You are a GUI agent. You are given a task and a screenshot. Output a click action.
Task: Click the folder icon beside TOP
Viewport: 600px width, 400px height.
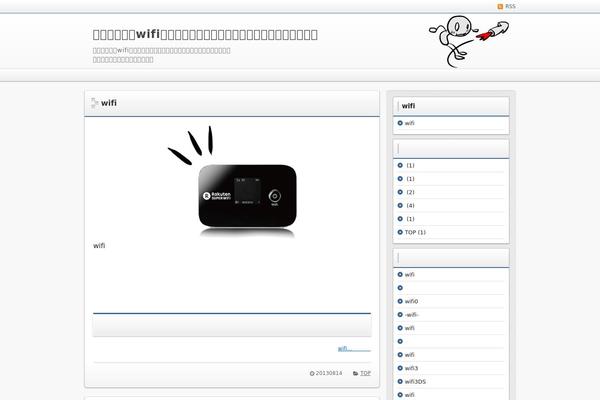pos(355,373)
